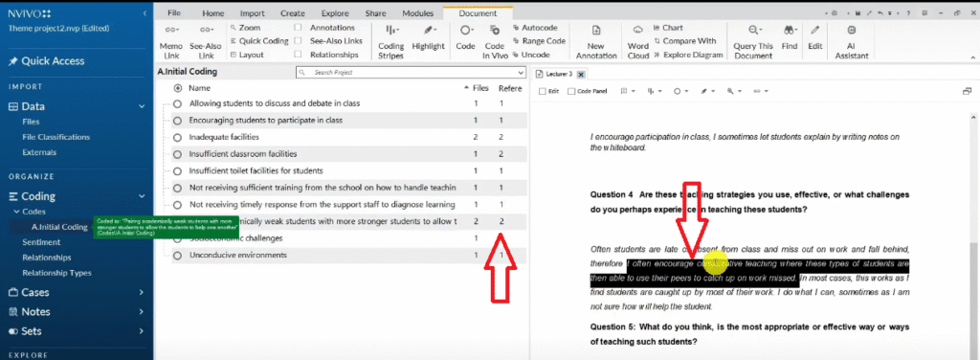
Task: Switch to the Create ribbon tab
Action: pos(293,13)
